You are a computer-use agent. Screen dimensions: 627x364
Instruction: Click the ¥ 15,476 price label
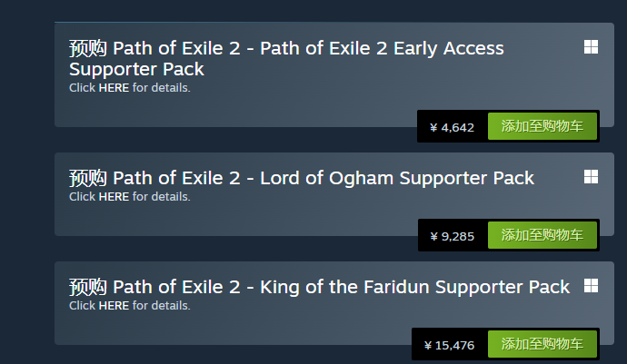pyautogui.click(x=449, y=345)
